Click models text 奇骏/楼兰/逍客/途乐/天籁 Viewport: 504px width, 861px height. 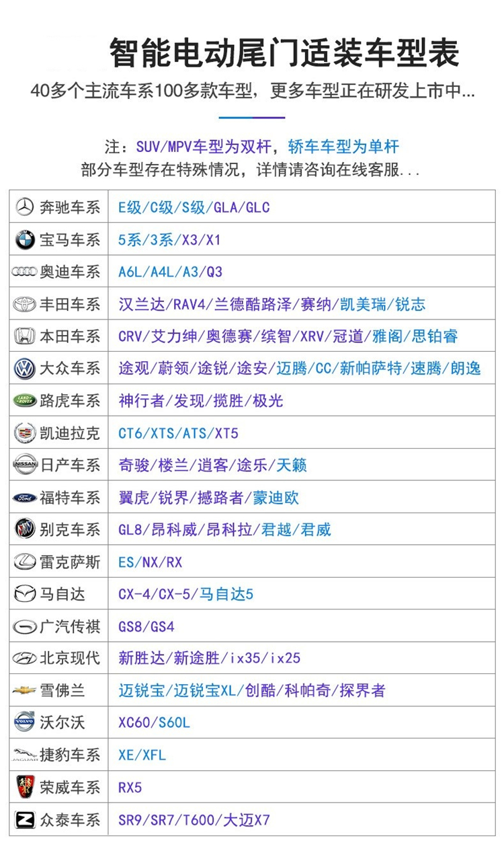coord(213,465)
